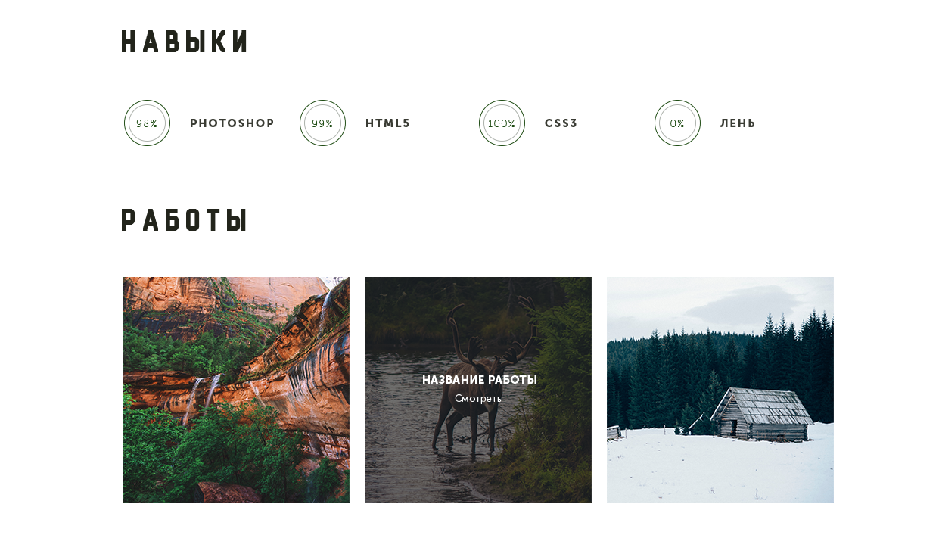Viewport: 939px width, 560px height.
Task: Click the НАЗВАНИЕ РАБОТЫ overlay title
Action: point(480,380)
